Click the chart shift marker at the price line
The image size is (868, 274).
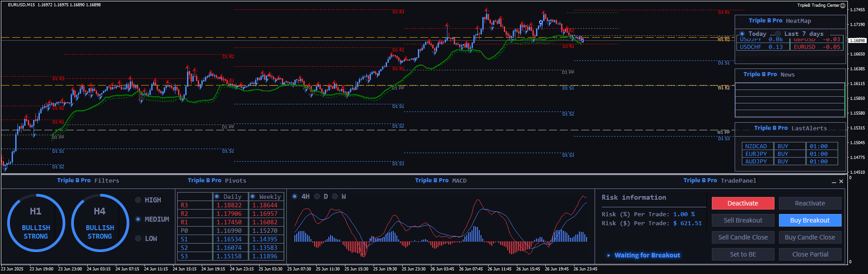(x=582, y=40)
